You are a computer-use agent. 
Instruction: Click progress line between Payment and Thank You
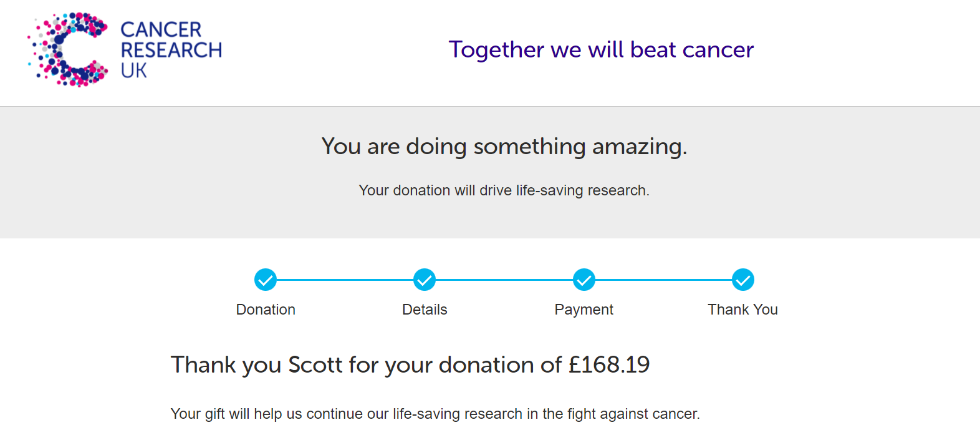click(663, 280)
